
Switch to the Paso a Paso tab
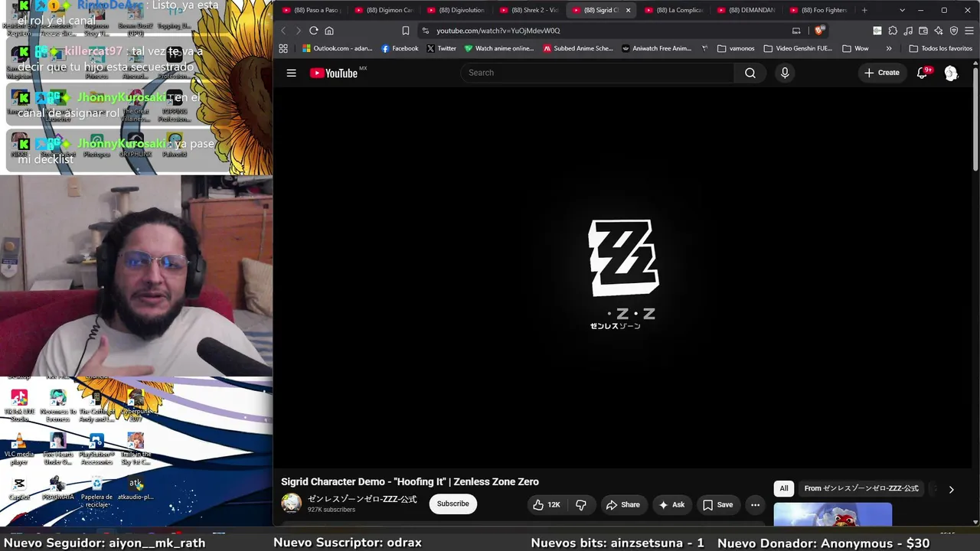click(x=310, y=10)
